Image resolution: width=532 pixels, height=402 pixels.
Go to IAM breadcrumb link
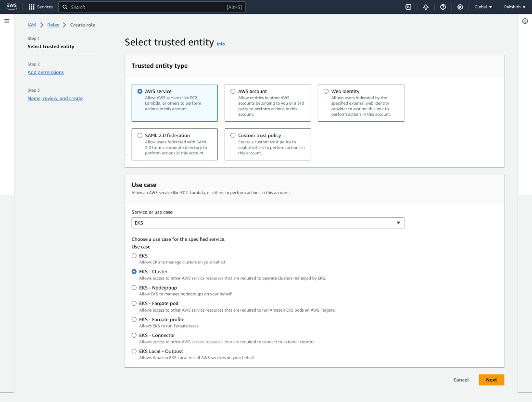32,25
